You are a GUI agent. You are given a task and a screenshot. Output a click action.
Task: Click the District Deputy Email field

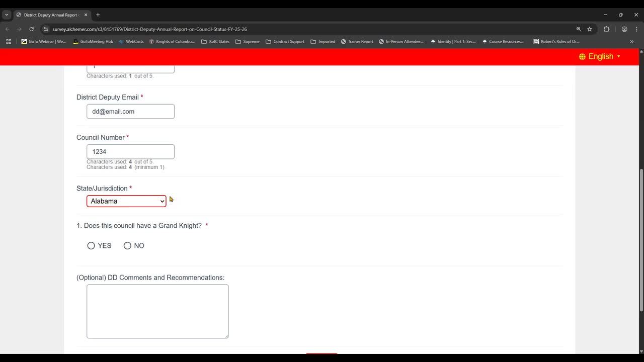[x=130, y=112]
